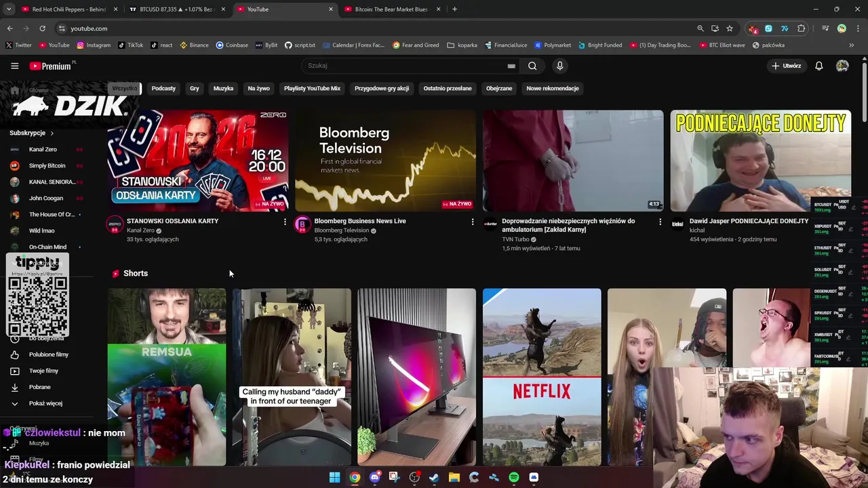This screenshot has width=868, height=488.
Task: Open Discord from the taskbar
Action: [x=374, y=477]
